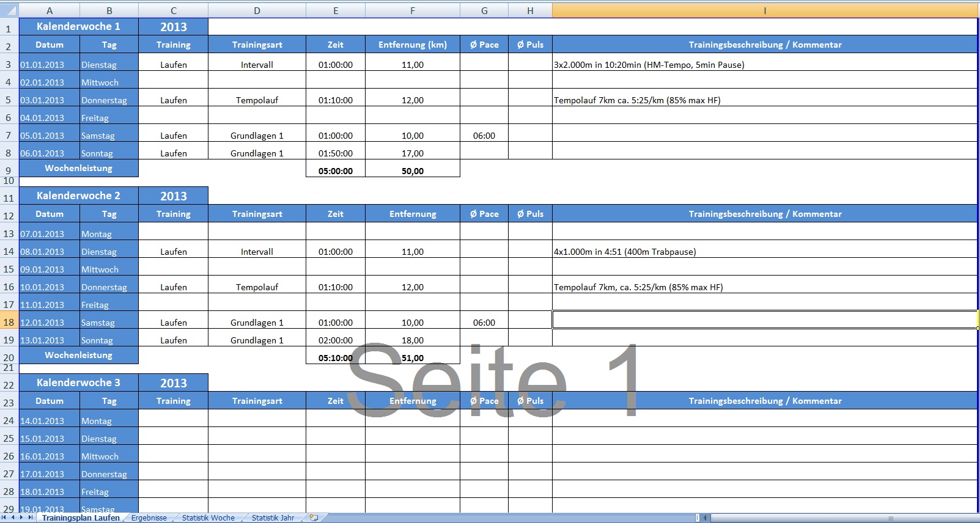The height and width of the screenshot is (523, 980).
Task: Switch to Statistik Woche sheet
Action: click(208, 518)
